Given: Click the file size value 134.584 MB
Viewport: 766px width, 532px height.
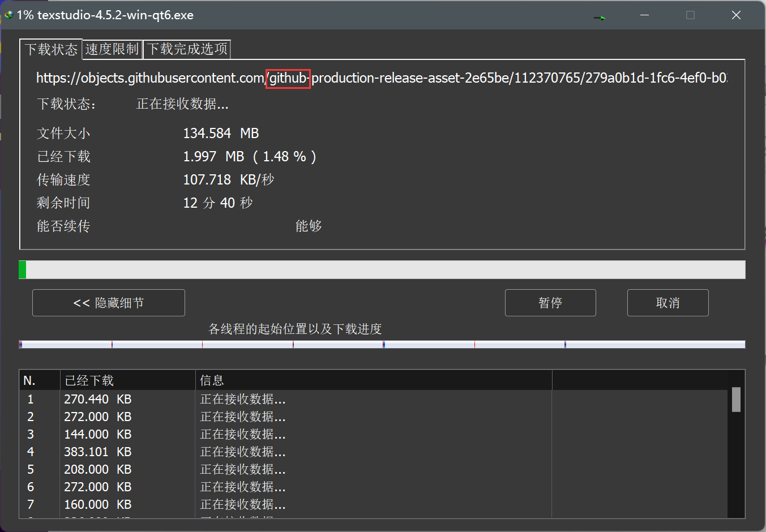Looking at the screenshot, I should click(x=221, y=133).
